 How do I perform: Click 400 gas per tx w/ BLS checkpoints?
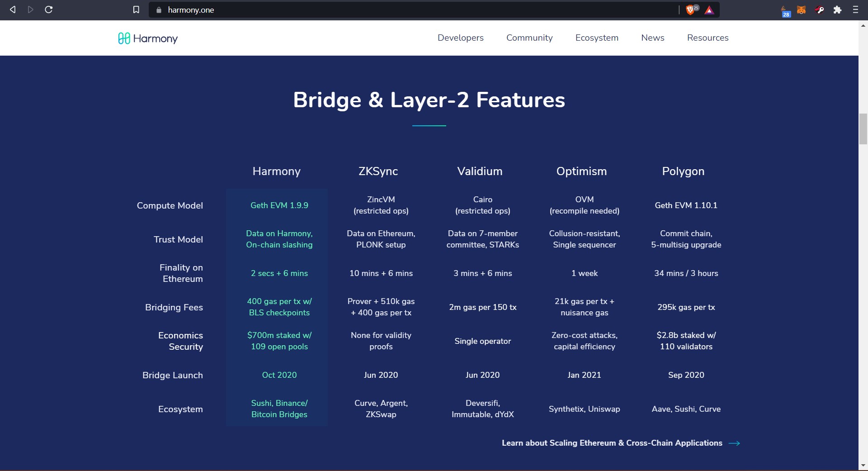coord(279,307)
